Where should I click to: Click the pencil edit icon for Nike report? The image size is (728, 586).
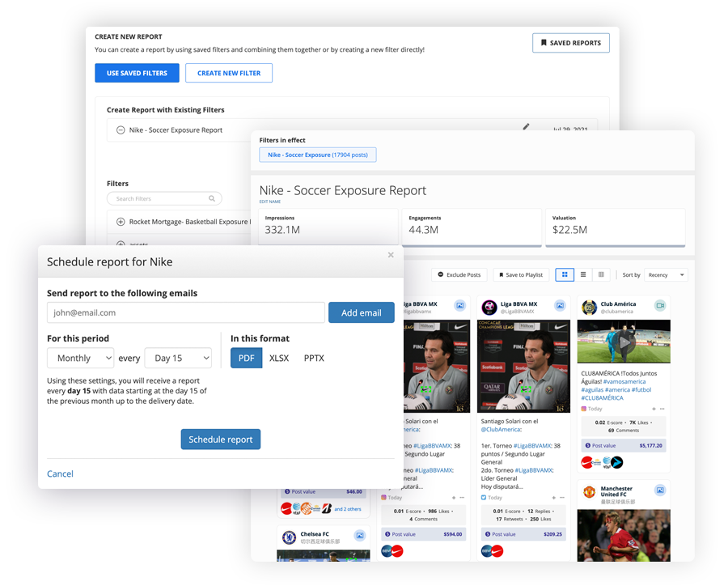pyautogui.click(x=527, y=127)
